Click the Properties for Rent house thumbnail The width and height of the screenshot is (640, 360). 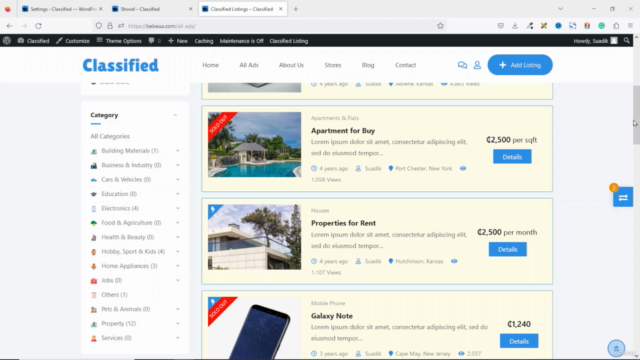click(x=254, y=237)
